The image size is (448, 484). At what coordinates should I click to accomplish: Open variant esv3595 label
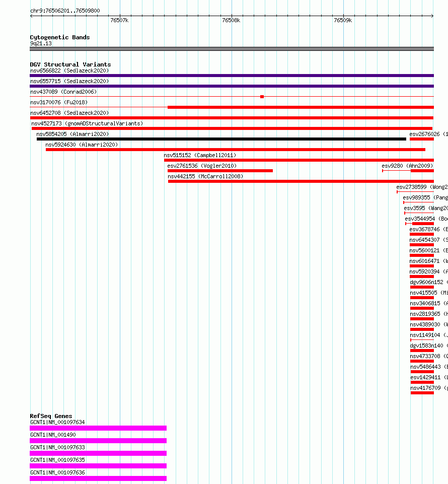[x=426, y=208]
